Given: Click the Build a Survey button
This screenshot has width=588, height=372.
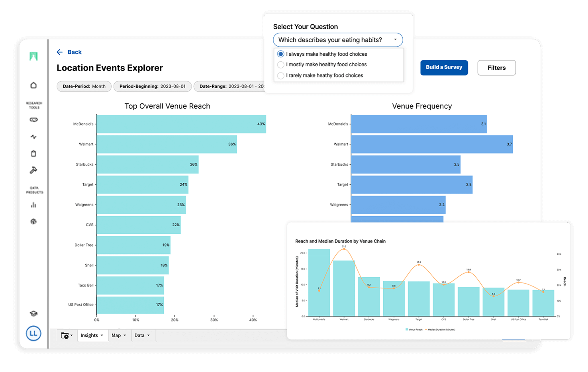Looking at the screenshot, I should 444,67.
